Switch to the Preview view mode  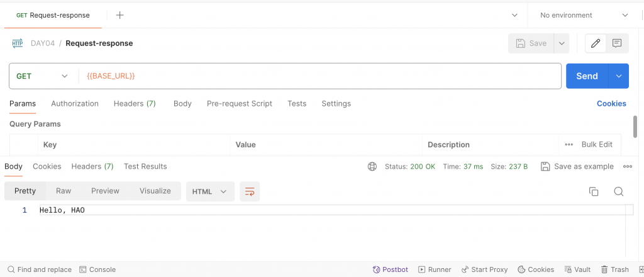tap(105, 191)
